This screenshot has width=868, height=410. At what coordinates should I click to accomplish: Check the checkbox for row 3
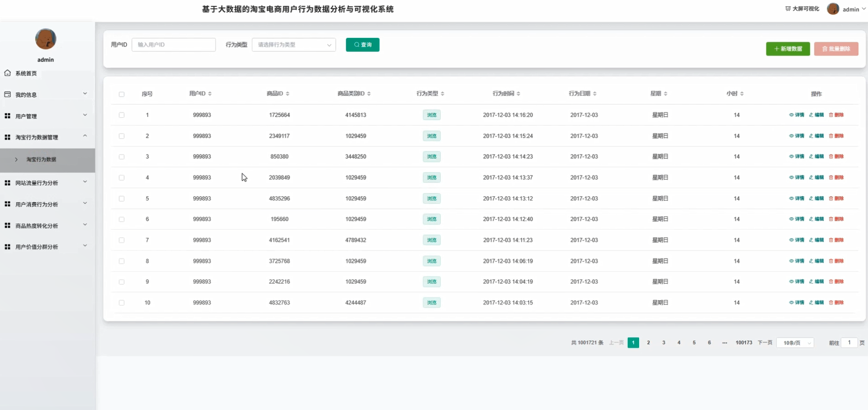(122, 157)
